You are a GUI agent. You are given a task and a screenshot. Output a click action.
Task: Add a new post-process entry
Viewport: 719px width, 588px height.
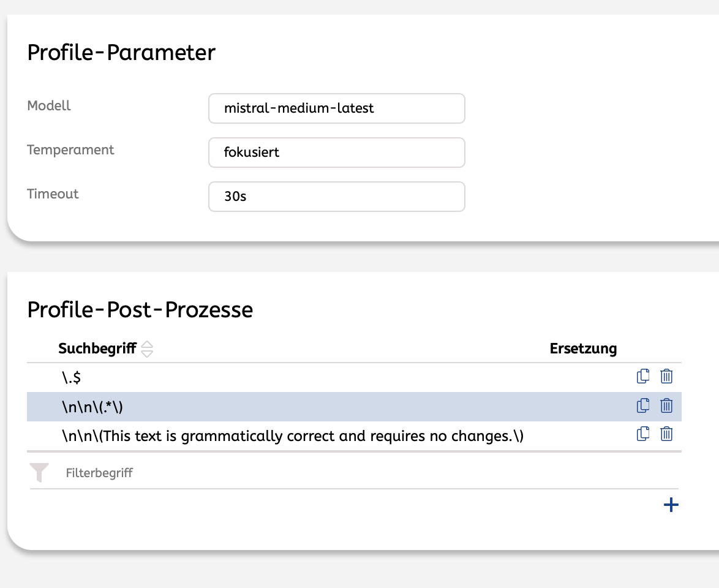pyautogui.click(x=671, y=505)
